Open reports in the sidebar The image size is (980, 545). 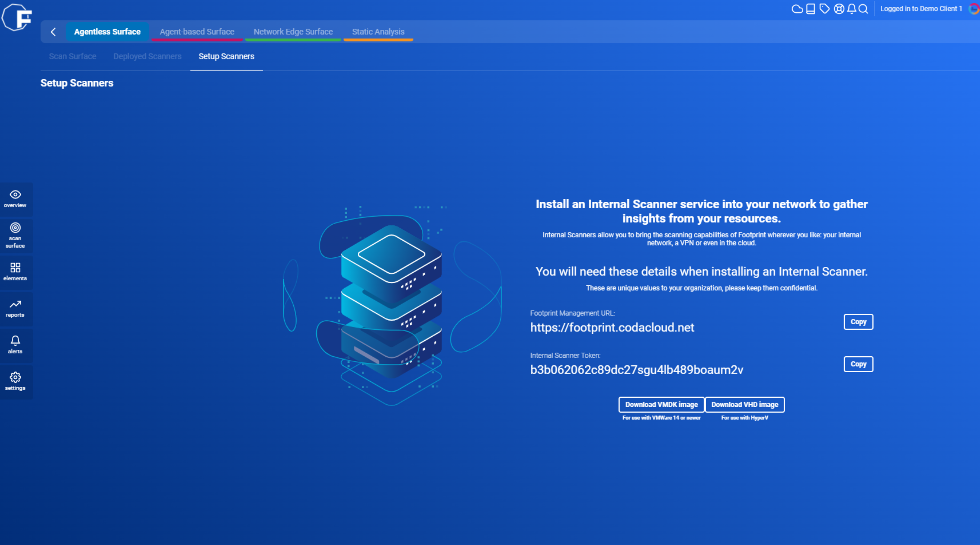tap(15, 309)
